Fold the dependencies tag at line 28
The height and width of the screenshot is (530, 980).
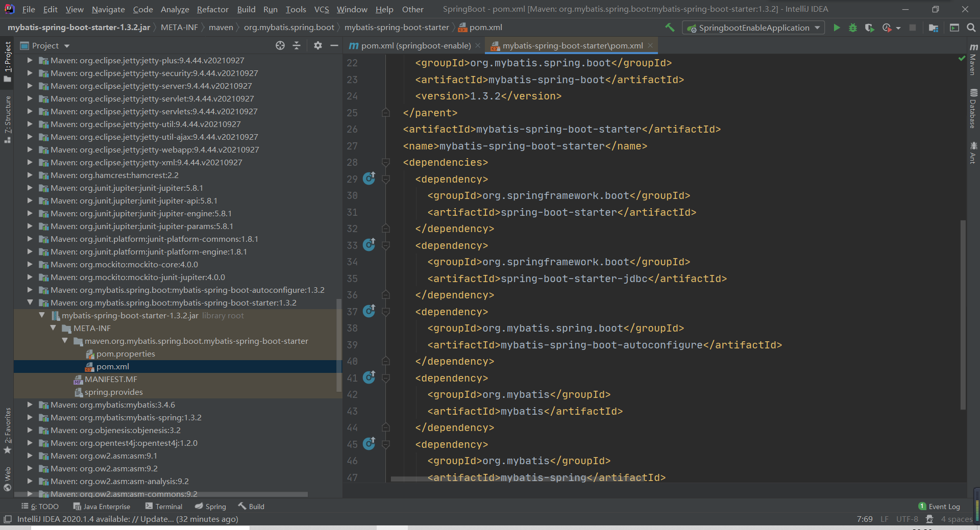386,162
